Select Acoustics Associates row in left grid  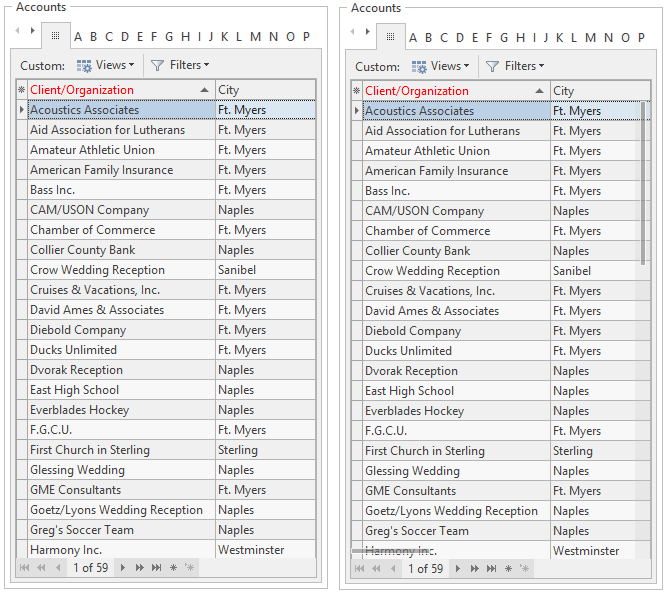pyautogui.click(x=166, y=110)
